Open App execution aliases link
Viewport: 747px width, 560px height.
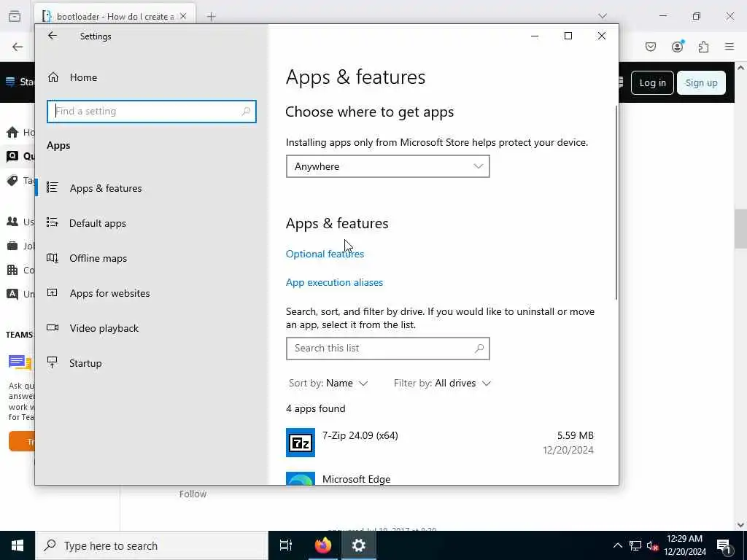[334, 282]
